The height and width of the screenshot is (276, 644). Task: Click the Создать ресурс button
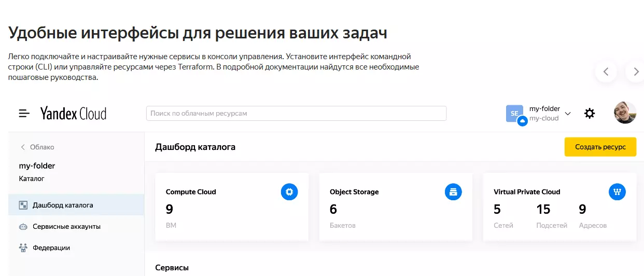point(600,147)
